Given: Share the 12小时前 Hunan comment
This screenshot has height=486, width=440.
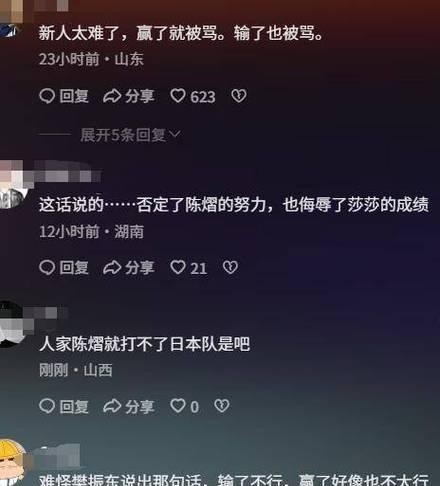Looking at the screenshot, I should pyautogui.click(x=129, y=268).
